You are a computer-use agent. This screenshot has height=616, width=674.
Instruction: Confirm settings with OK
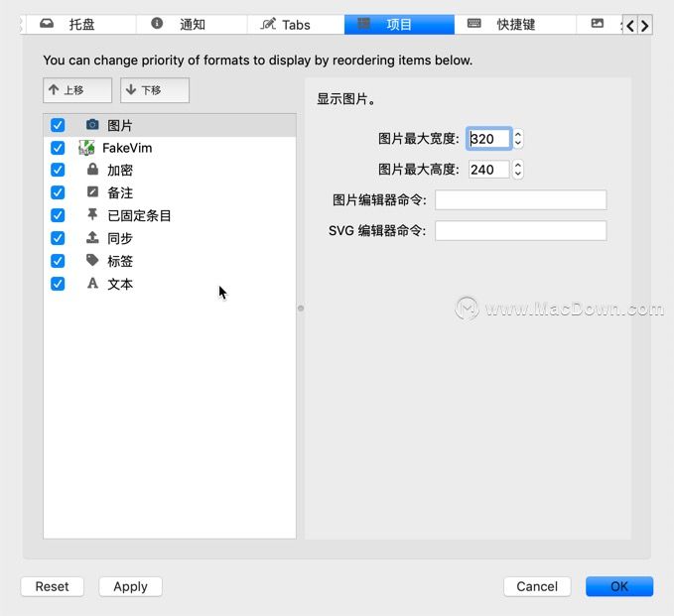point(619,586)
